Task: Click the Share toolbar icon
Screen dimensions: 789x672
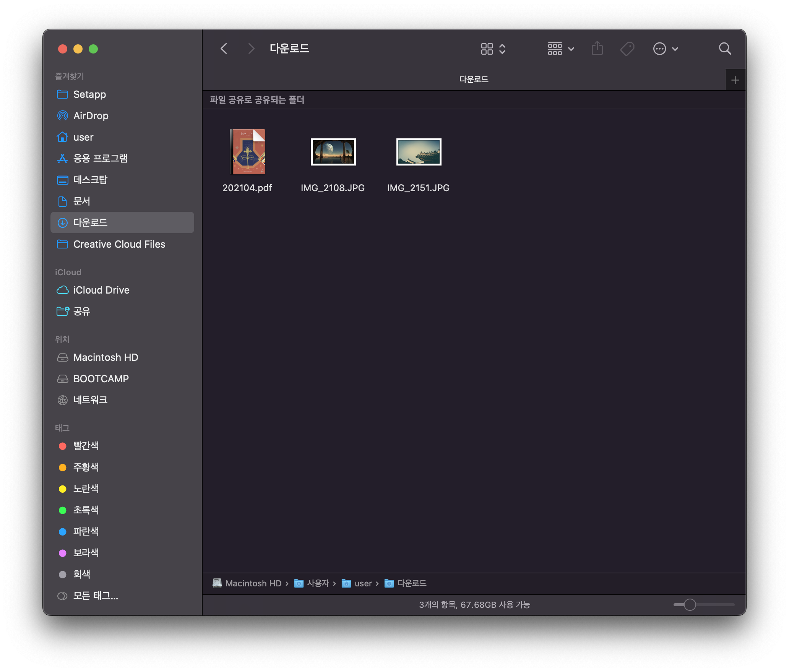Action: click(x=597, y=49)
